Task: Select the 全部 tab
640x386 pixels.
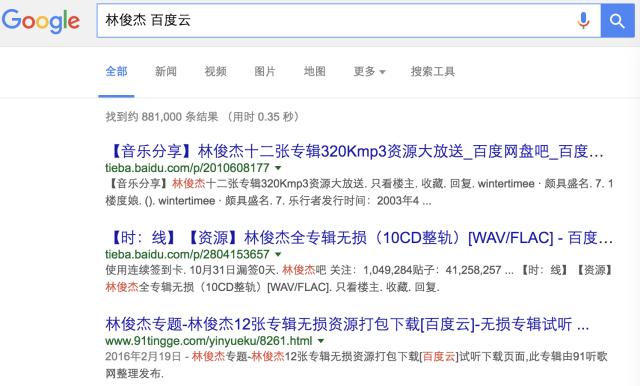Action: [x=116, y=71]
